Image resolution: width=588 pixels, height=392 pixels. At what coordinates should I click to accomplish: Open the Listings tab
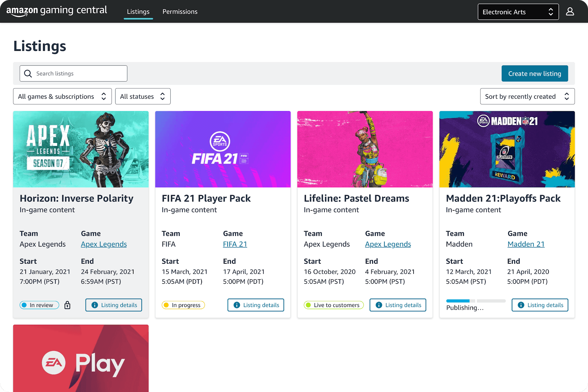click(138, 12)
